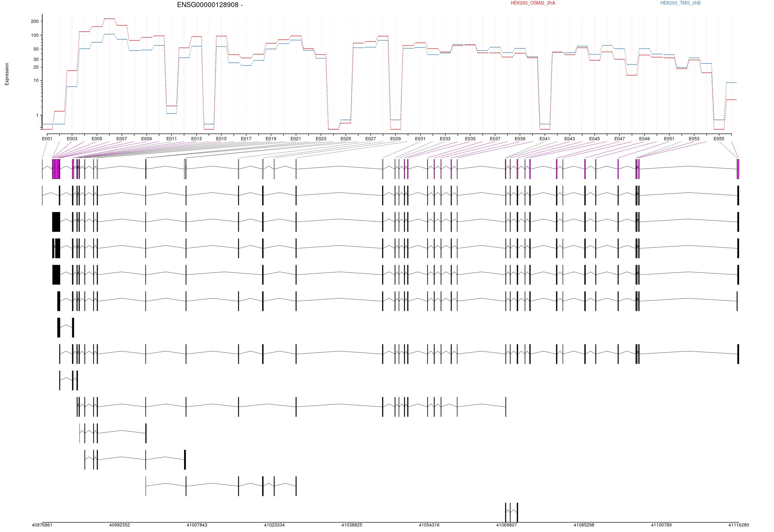Click the exon label E053
Viewport: 774px width, 532px height.
tap(694, 139)
